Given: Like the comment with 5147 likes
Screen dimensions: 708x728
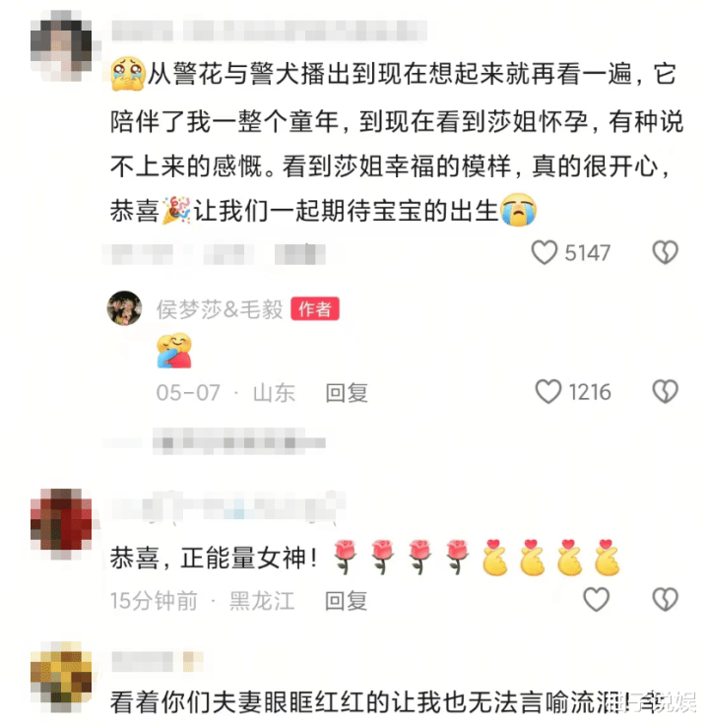Looking at the screenshot, I should tap(544, 252).
